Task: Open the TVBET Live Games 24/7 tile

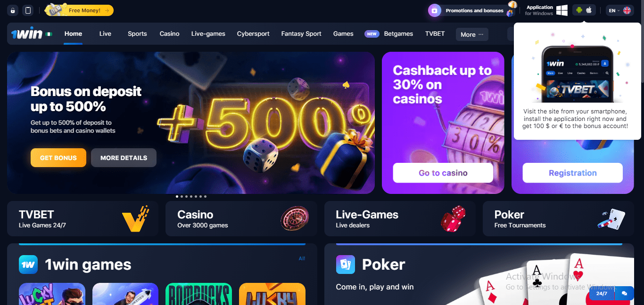Action: click(83, 219)
